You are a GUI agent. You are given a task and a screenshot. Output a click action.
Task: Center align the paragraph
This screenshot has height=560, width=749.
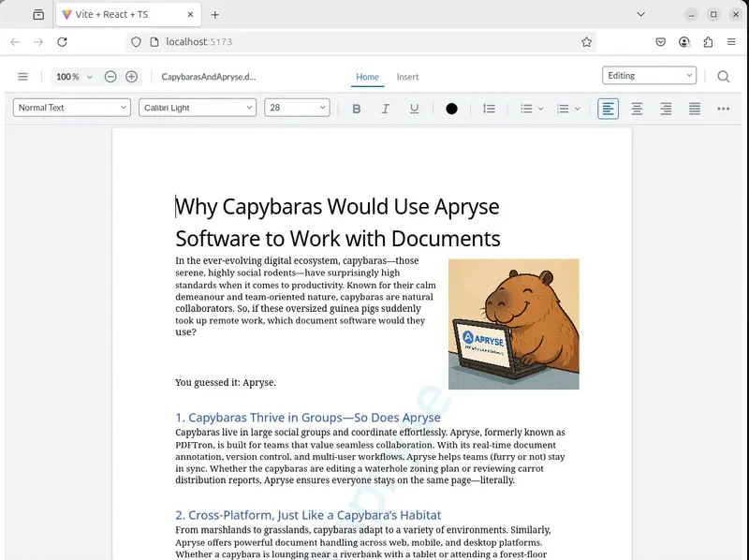(637, 109)
